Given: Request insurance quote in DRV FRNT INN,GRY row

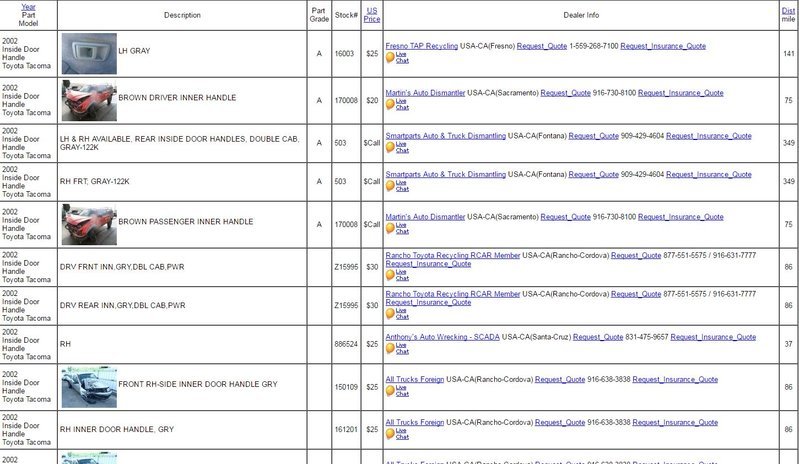Looking at the screenshot, I should 428,264.
